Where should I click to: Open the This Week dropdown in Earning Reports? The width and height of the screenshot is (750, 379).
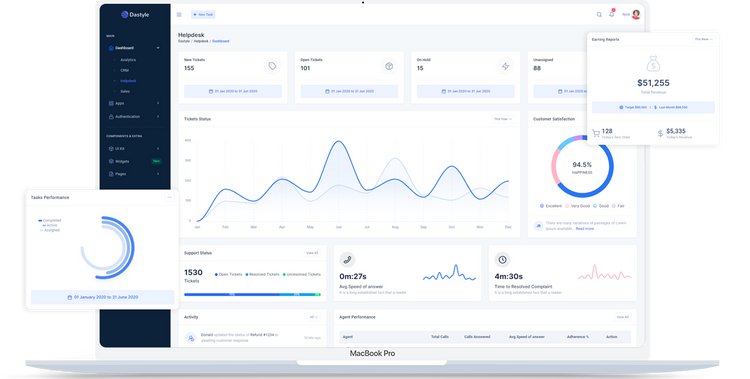[x=704, y=39]
